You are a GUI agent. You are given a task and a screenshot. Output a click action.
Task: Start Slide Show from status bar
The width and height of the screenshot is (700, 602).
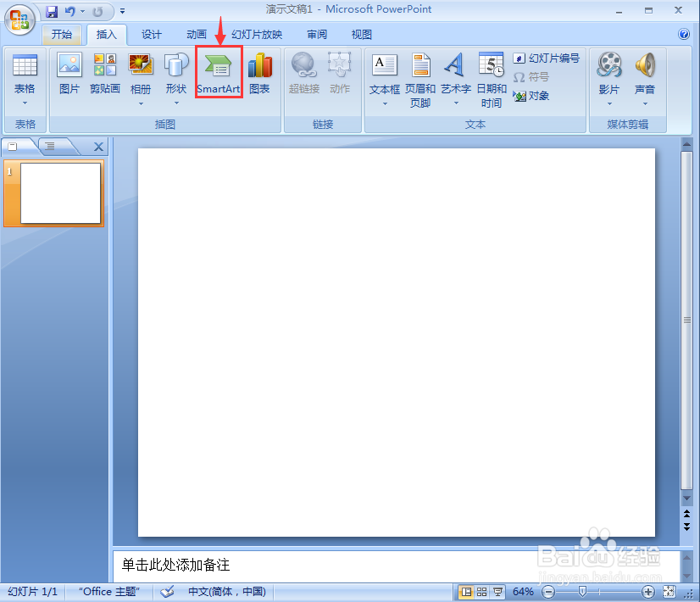click(x=497, y=592)
